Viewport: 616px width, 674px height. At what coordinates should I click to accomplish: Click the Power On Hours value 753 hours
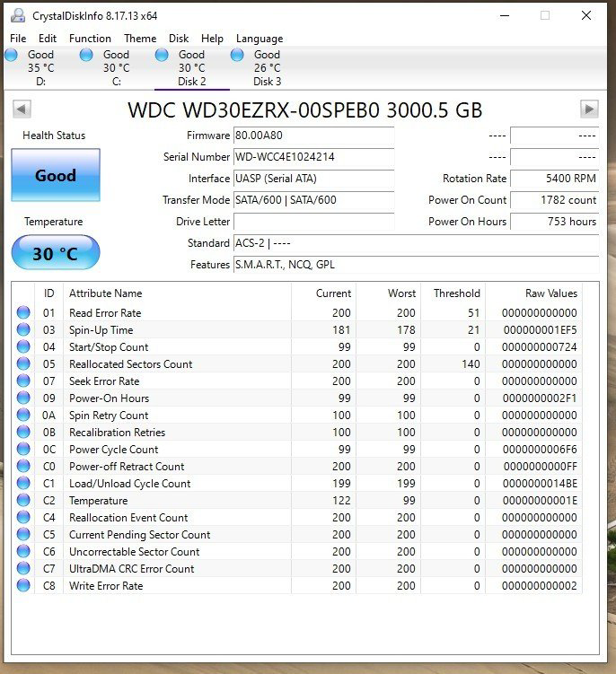point(554,222)
